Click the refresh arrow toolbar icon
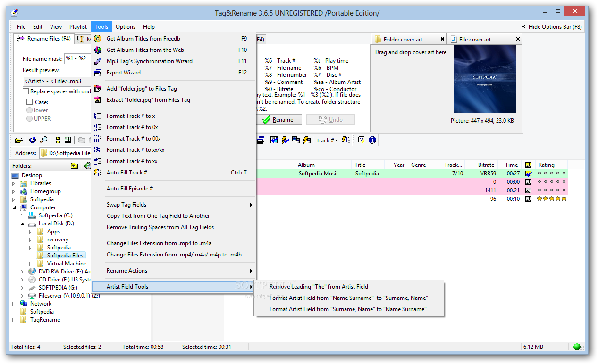The height and width of the screenshot is (364, 598). click(x=33, y=140)
